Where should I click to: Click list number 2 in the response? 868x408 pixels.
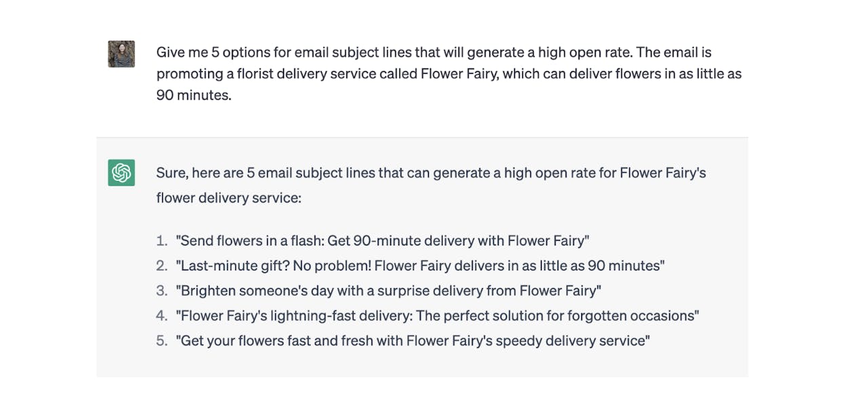tap(161, 266)
